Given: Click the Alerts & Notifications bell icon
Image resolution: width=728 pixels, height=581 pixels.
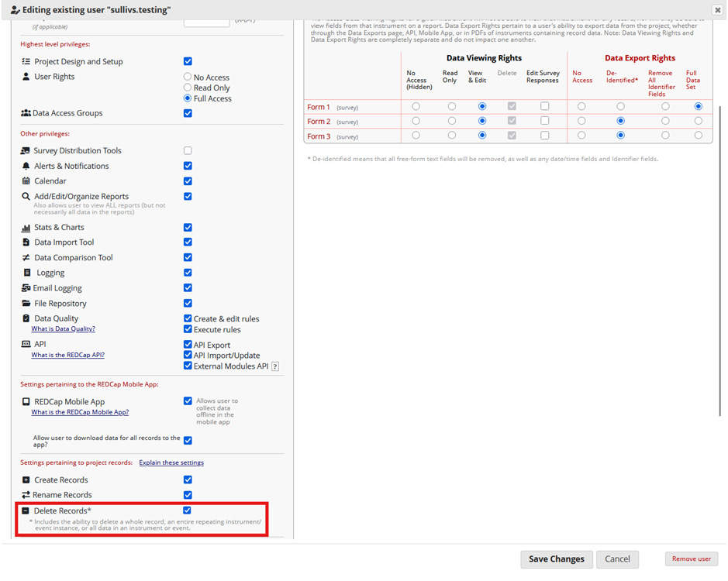Looking at the screenshot, I should [26, 167].
